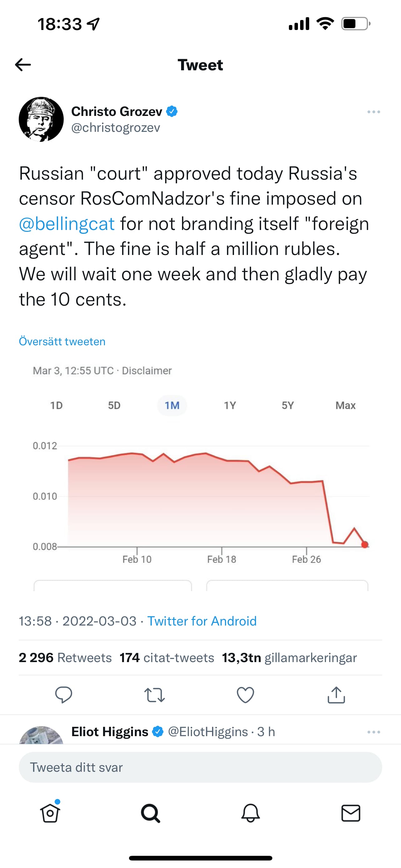401x868 pixels.
Task: Select the 1D chart range
Action: click(56, 405)
